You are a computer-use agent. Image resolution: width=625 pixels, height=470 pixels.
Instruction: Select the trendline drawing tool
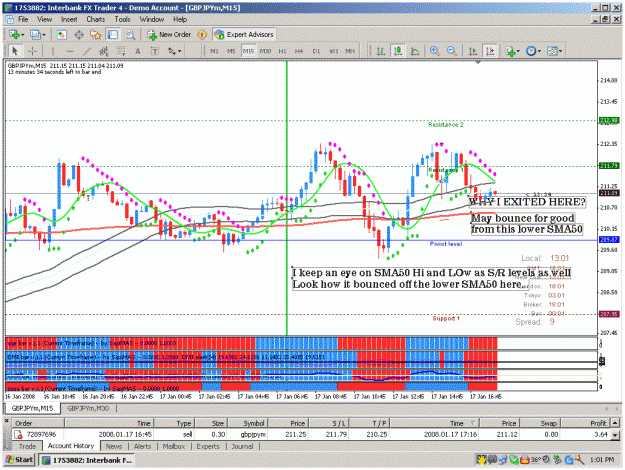(87, 51)
